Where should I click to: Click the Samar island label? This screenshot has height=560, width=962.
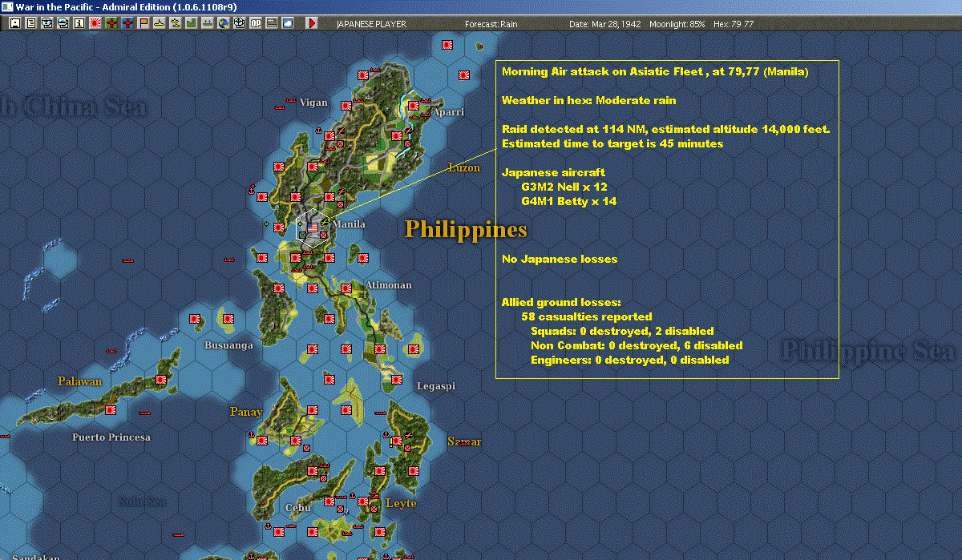coord(464,441)
